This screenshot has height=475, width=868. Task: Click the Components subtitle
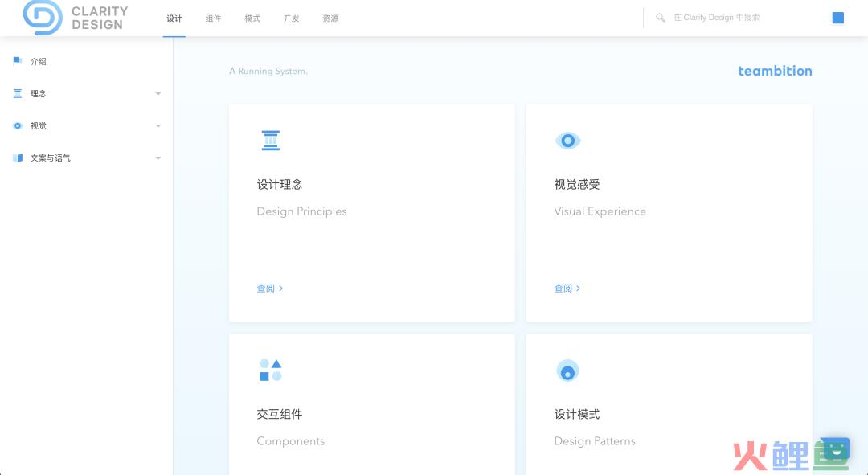point(291,441)
